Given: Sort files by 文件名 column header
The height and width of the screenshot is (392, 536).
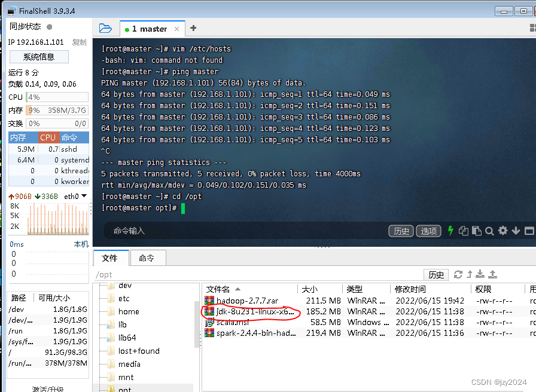Looking at the screenshot, I should click(x=250, y=289).
